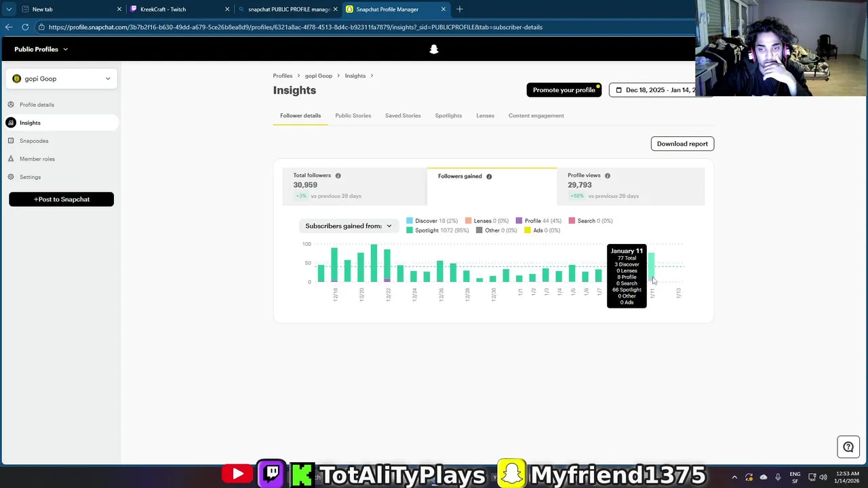Open the gopi Goop profile selector
This screenshot has width=868, height=488.
(61, 79)
